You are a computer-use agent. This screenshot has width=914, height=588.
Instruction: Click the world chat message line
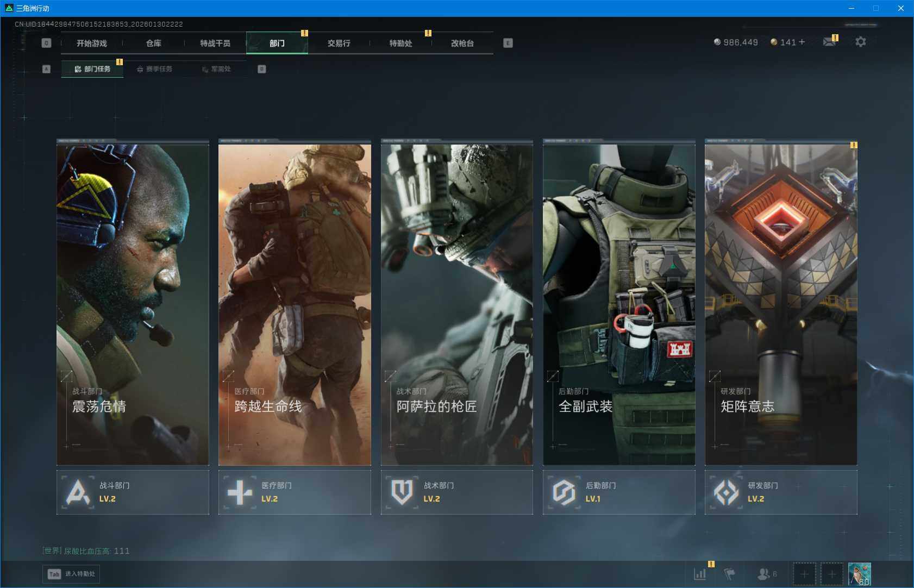point(86,551)
